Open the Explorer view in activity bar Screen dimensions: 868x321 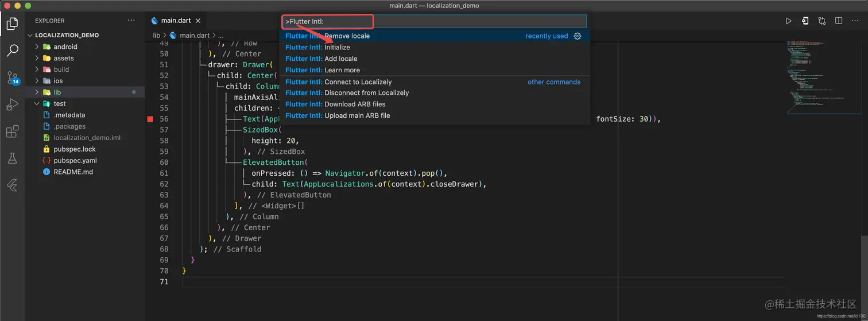[x=12, y=24]
